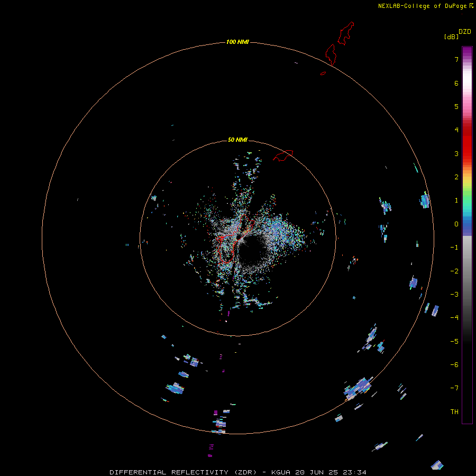Screen dimensions: 476x476
Task: Click the red island outline crossing the 50 NMI ring
Action: pyautogui.click(x=283, y=155)
